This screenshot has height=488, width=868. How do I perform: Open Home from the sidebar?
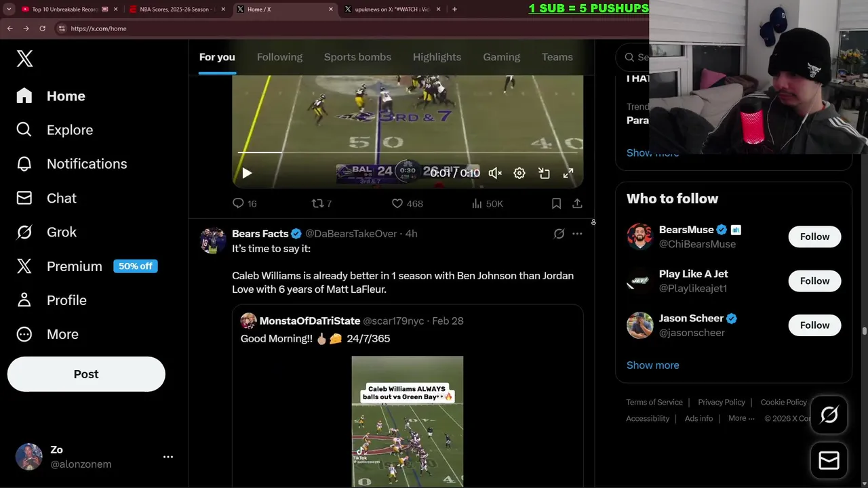52,96
